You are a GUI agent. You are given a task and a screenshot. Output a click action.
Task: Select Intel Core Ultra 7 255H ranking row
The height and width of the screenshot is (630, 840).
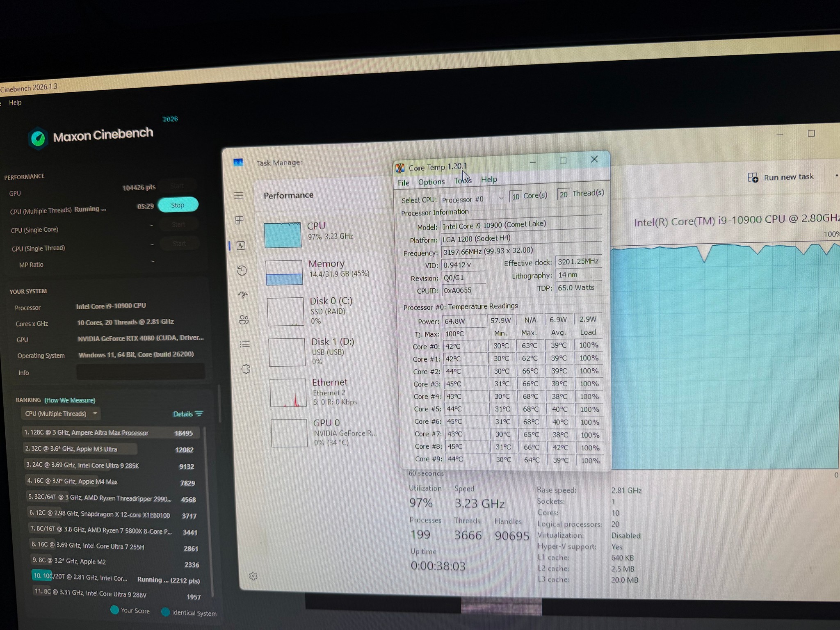(x=115, y=547)
